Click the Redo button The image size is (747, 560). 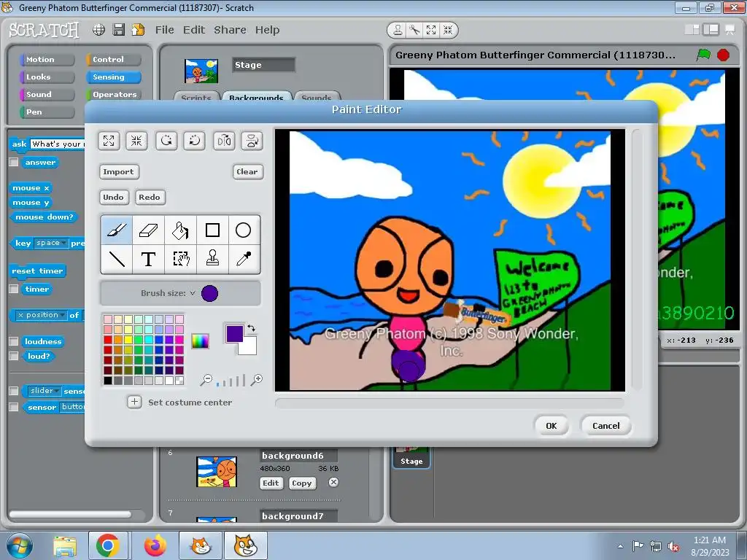pyautogui.click(x=150, y=197)
